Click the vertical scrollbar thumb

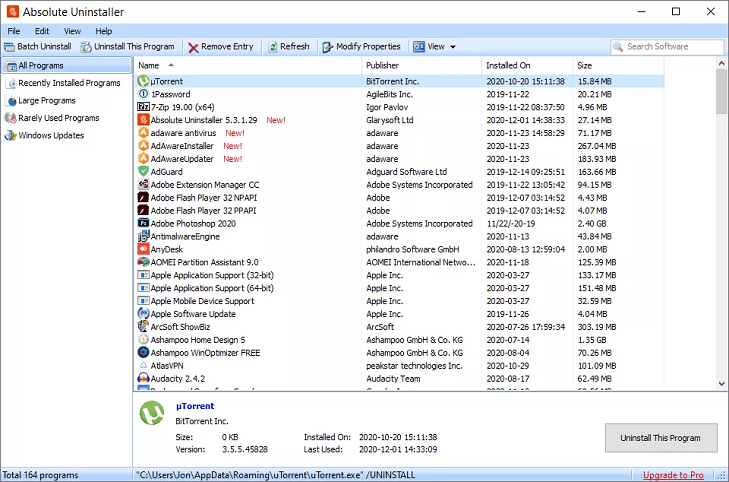tap(721, 91)
